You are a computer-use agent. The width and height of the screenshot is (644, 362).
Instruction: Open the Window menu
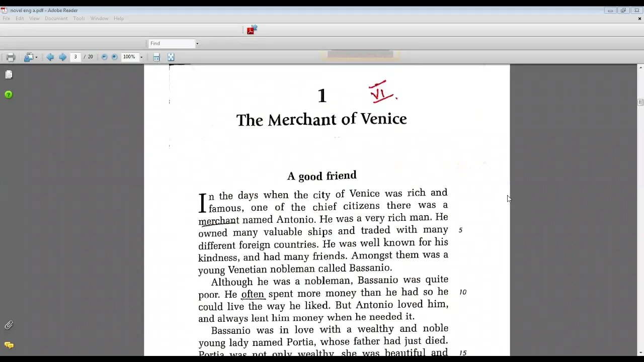99,19
